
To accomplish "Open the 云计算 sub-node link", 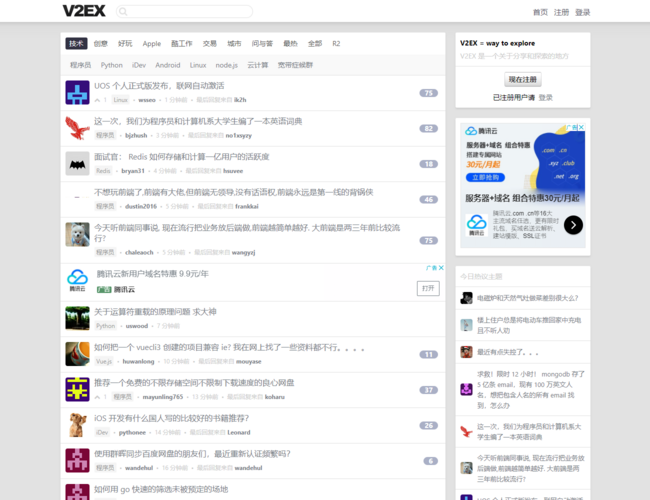I will pyautogui.click(x=258, y=65).
